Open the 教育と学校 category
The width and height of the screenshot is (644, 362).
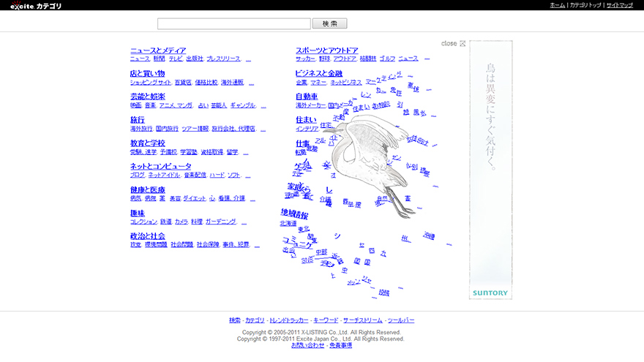tap(147, 143)
